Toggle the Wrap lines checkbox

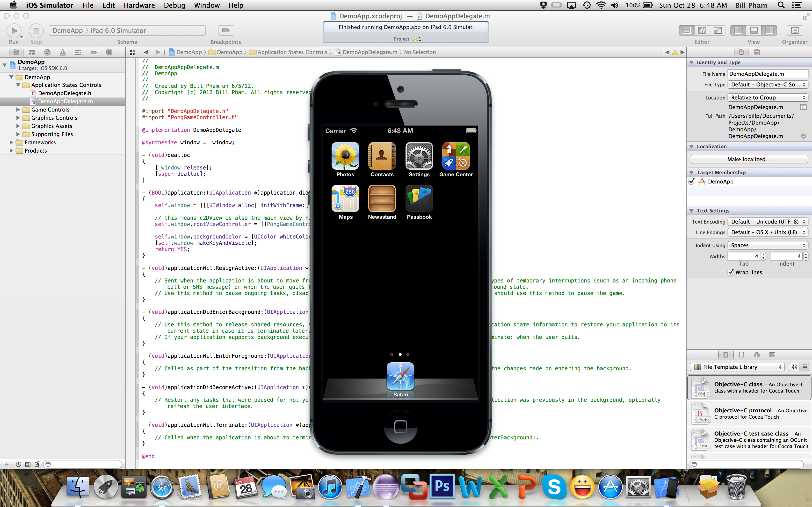[731, 272]
